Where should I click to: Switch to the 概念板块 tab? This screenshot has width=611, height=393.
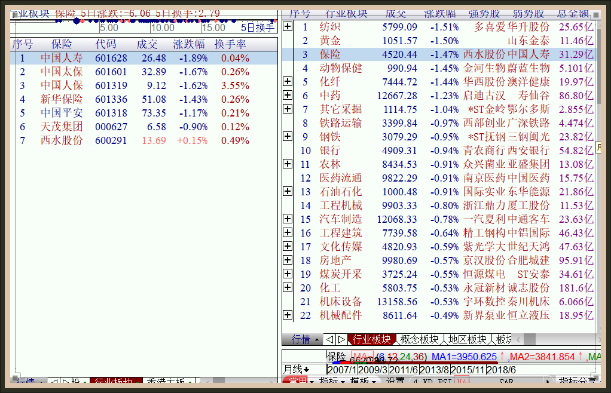pyautogui.click(x=419, y=339)
